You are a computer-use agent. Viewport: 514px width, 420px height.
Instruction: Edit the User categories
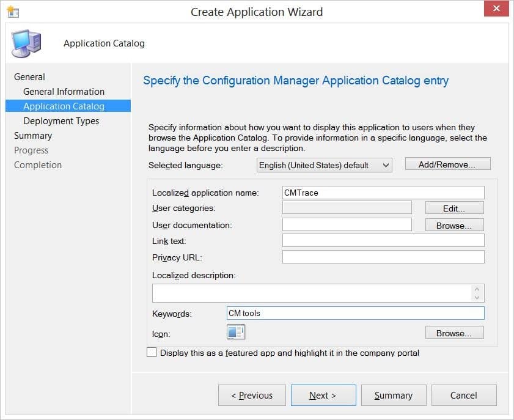pos(453,207)
